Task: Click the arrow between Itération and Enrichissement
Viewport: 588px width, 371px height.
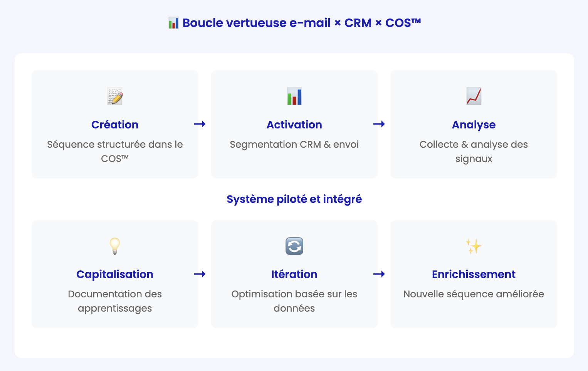Action: tap(379, 274)
